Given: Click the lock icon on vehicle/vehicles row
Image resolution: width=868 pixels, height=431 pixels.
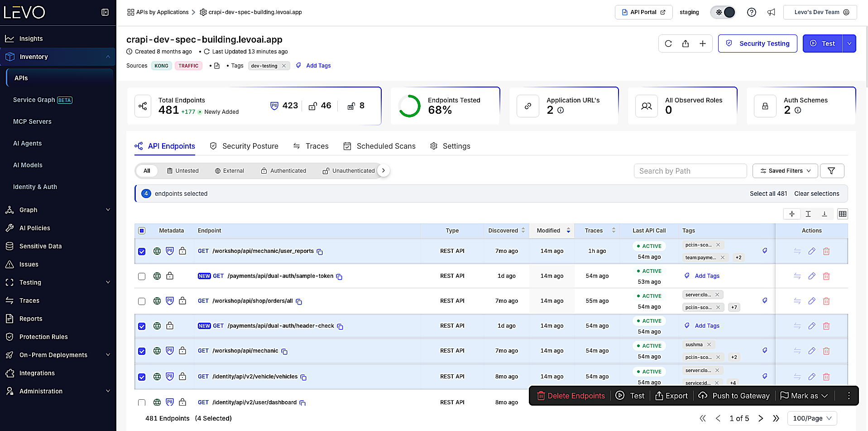Looking at the screenshot, I should coord(182,376).
